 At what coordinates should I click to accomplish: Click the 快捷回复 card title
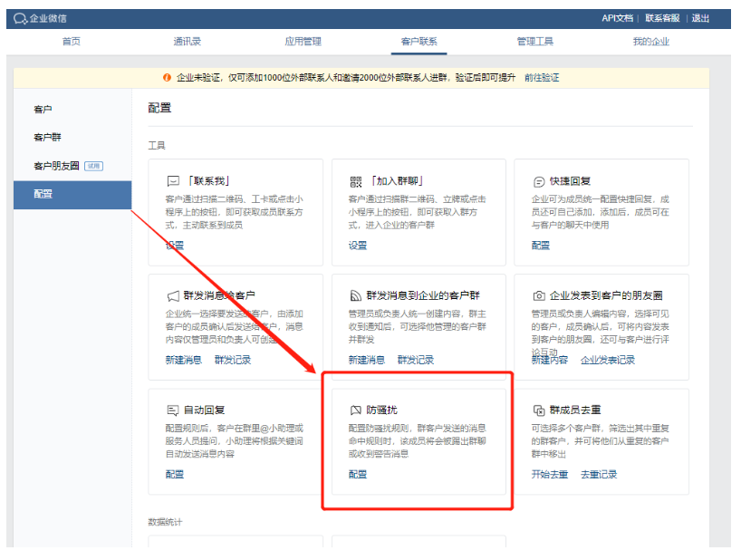pyautogui.click(x=570, y=181)
